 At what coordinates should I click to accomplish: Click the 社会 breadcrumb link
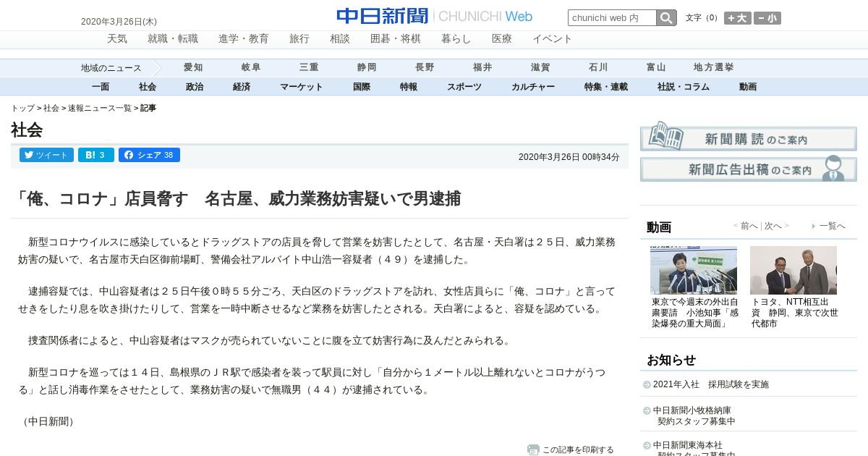pyautogui.click(x=51, y=108)
